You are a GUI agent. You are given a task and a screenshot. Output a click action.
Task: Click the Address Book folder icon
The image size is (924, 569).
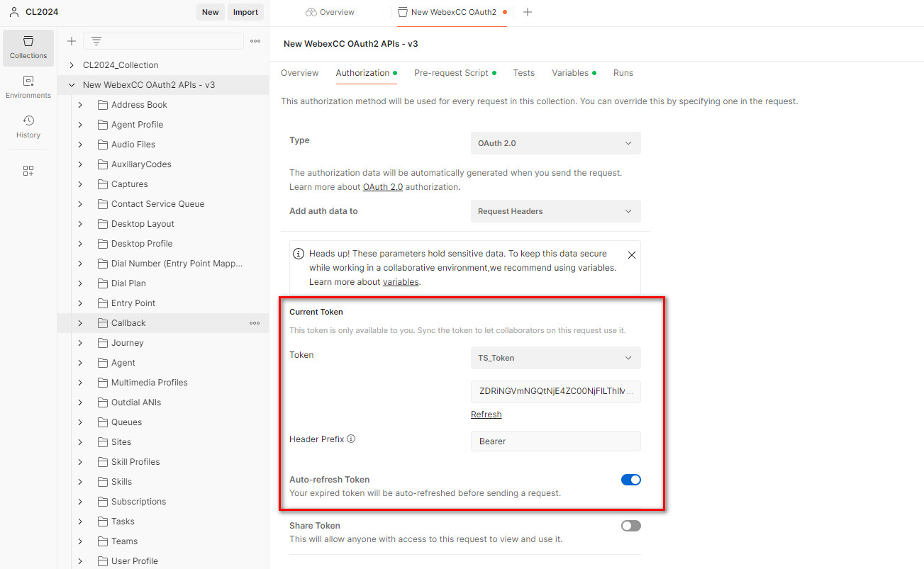click(x=102, y=105)
